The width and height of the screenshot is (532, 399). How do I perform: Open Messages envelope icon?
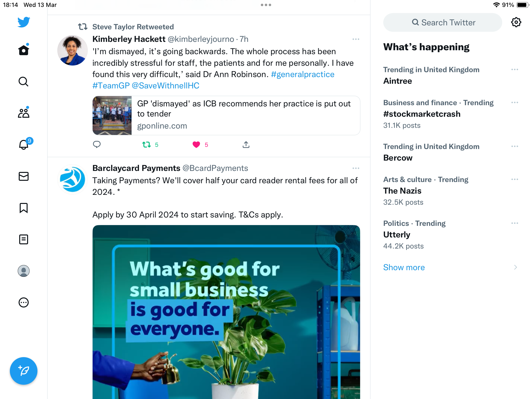point(24,176)
